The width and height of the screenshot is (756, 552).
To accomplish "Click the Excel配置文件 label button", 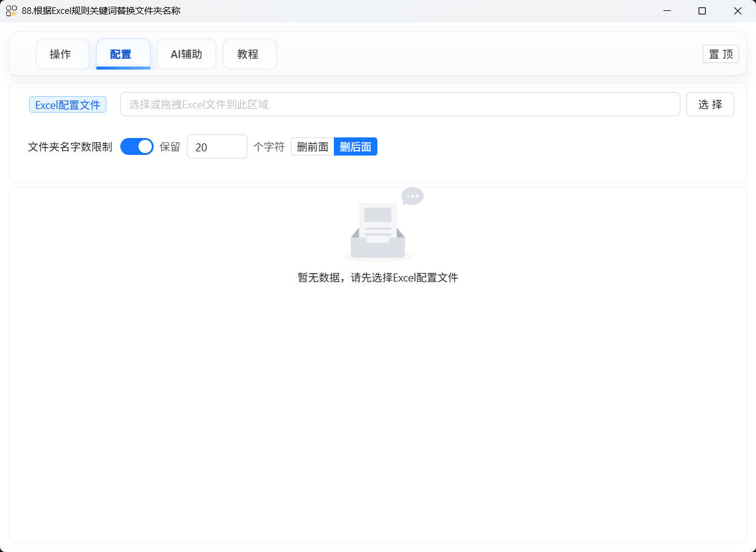I will [67, 104].
